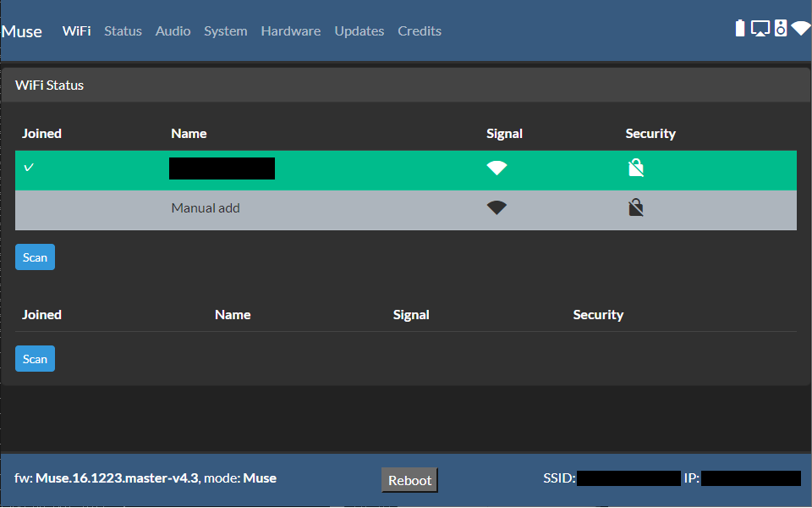Click the lower Scan button

pos(35,359)
